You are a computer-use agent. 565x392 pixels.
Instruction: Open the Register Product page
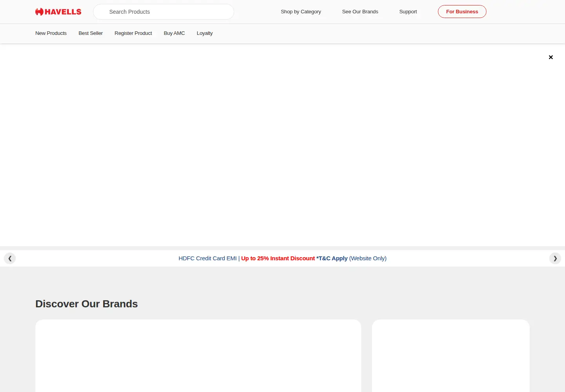[133, 33]
